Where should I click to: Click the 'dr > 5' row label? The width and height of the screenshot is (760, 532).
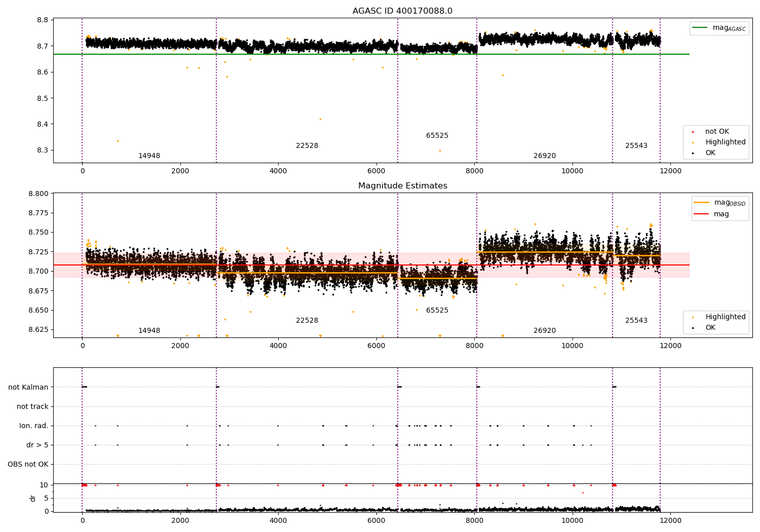pyautogui.click(x=37, y=445)
